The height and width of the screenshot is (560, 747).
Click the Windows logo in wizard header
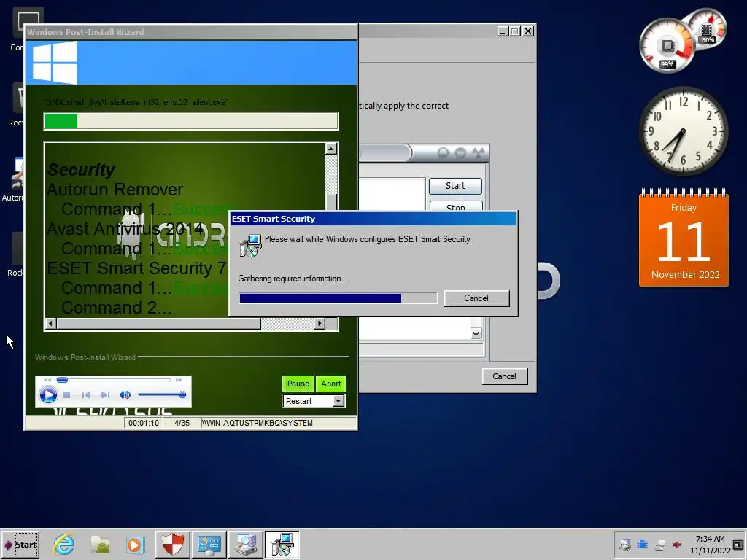[55, 63]
